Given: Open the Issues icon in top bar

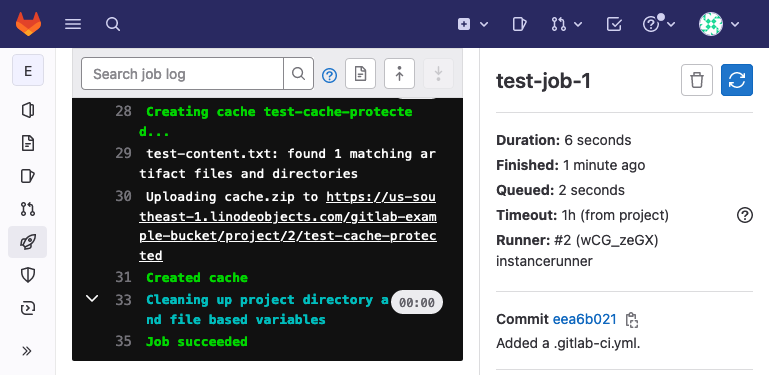Looking at the screenshot, I should [519, 24].
